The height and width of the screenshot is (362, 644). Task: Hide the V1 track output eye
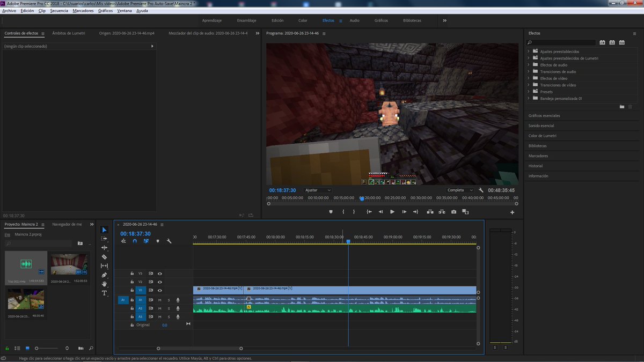click(160, 290)
